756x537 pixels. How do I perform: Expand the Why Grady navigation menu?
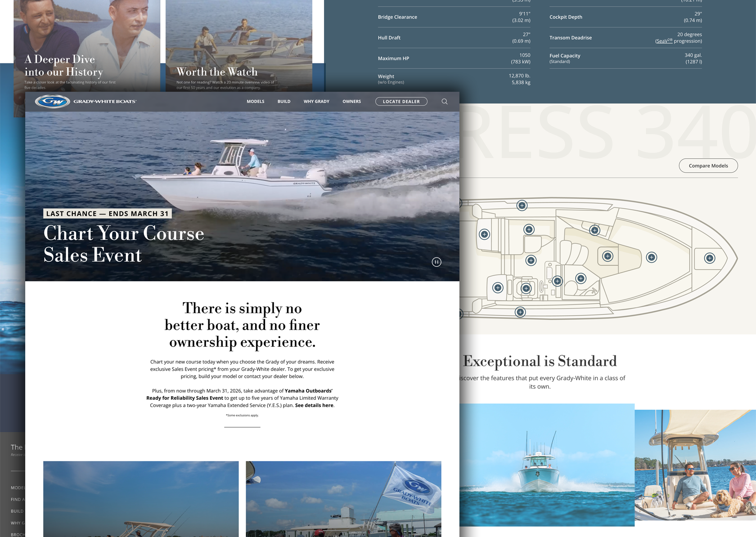316,102
